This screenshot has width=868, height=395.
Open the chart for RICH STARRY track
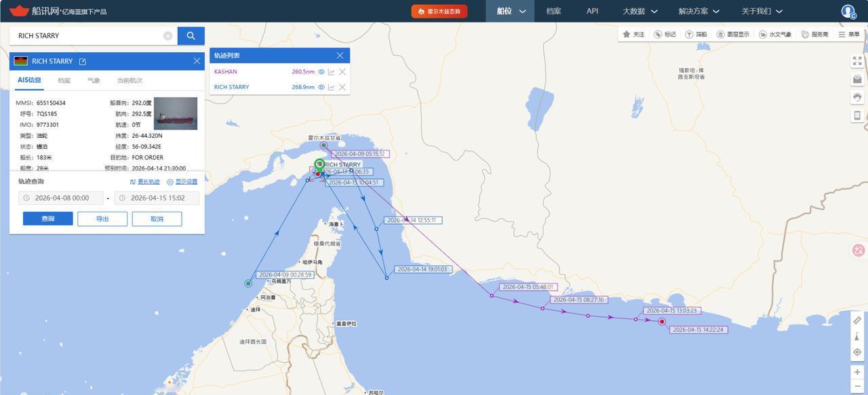point(332,87)
